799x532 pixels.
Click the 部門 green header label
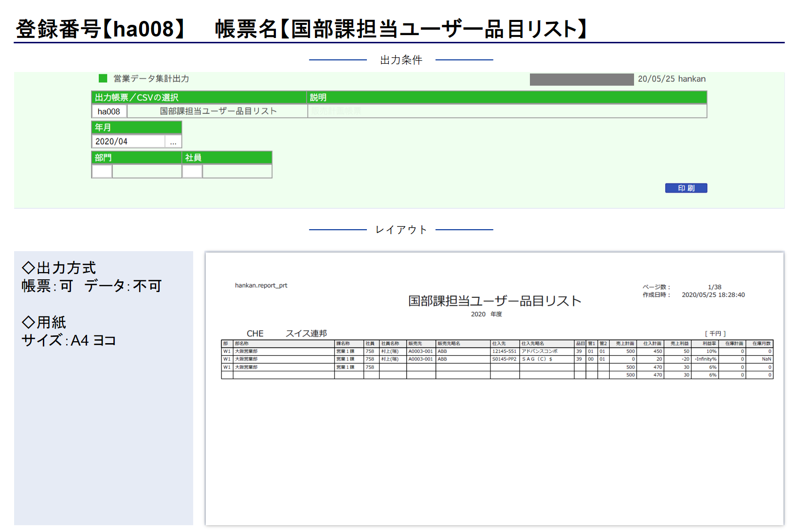click(136, 158)
